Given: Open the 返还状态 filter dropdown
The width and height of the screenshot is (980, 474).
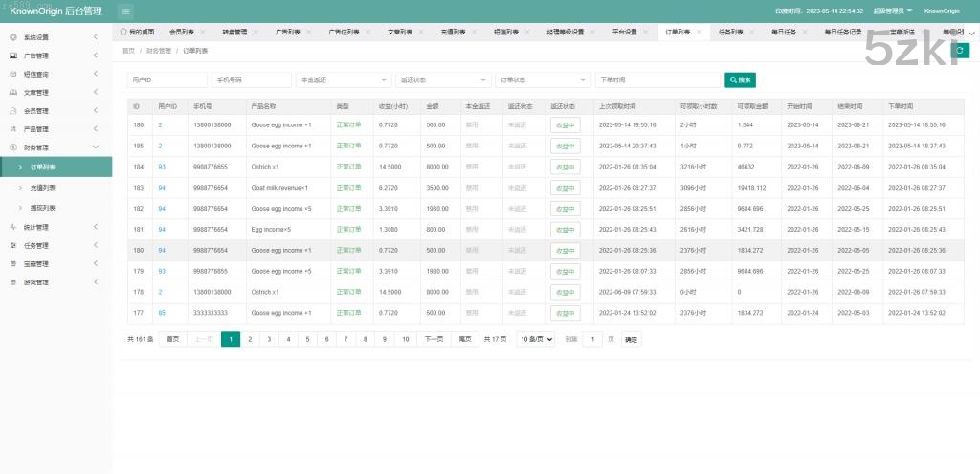Looking at the screenshot, I should [x=443, y=79].
